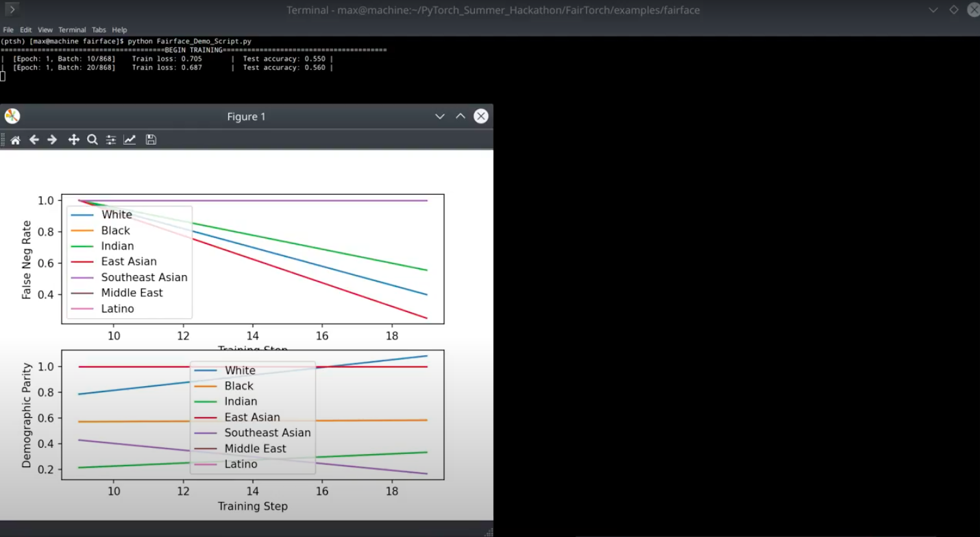Open Edit axis and curve parameters
Viewport: 980px width, 537px height.
[130, 140]
